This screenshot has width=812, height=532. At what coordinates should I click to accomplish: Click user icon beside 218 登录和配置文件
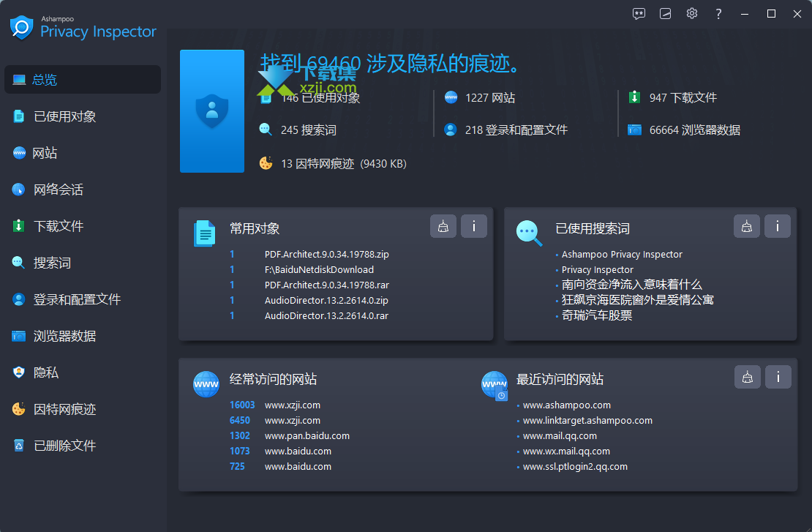click(451, 130)
